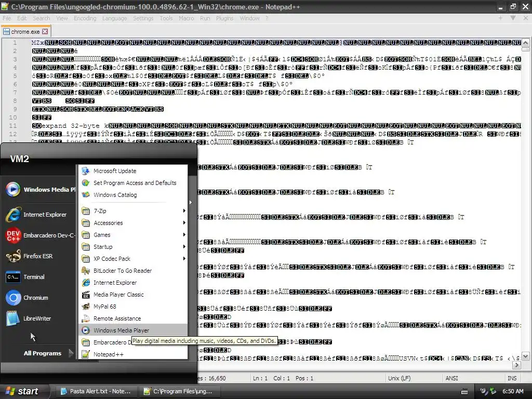Expand the XP Codec Pack submenu arrow
The image size is (532, 399).
(184, 259)
